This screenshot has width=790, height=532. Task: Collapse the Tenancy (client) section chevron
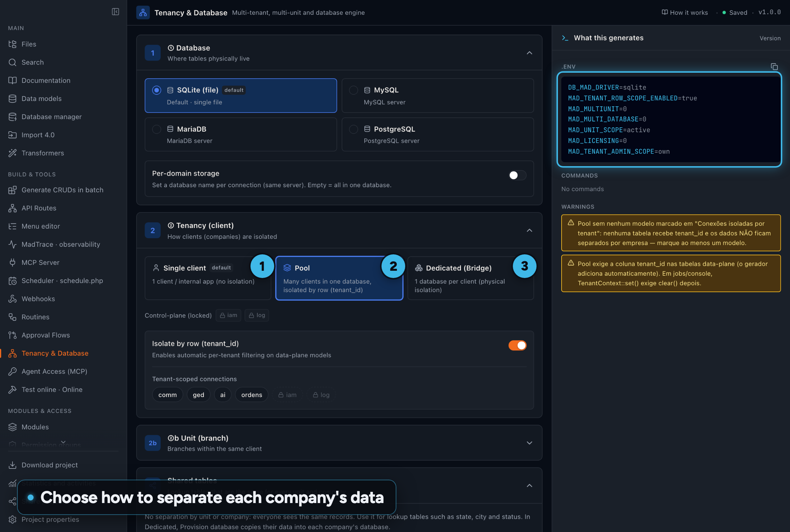[x=529, y=231]
